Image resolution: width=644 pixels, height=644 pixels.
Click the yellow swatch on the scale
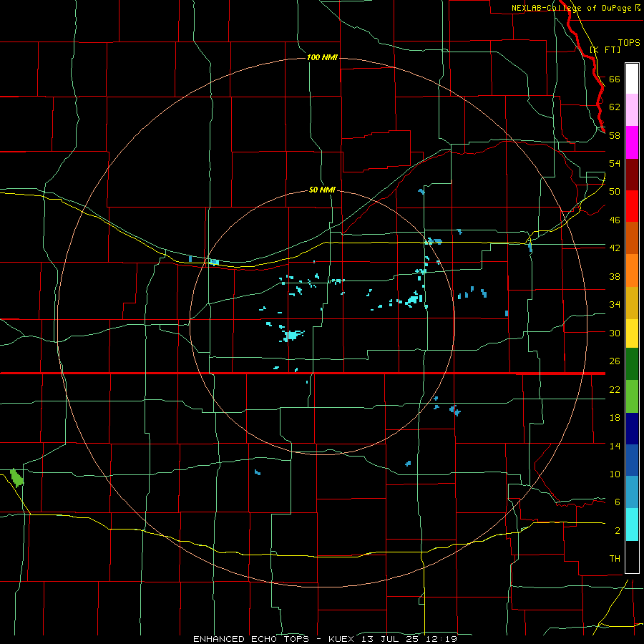click(632, 333)
